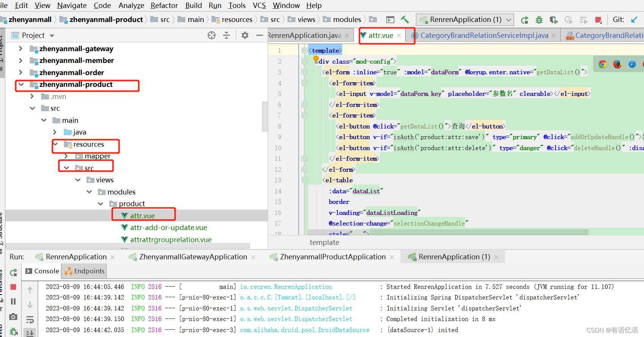644x337 pixels.
Task: Open the Navigate menu
Action: [x=72, y=5]
